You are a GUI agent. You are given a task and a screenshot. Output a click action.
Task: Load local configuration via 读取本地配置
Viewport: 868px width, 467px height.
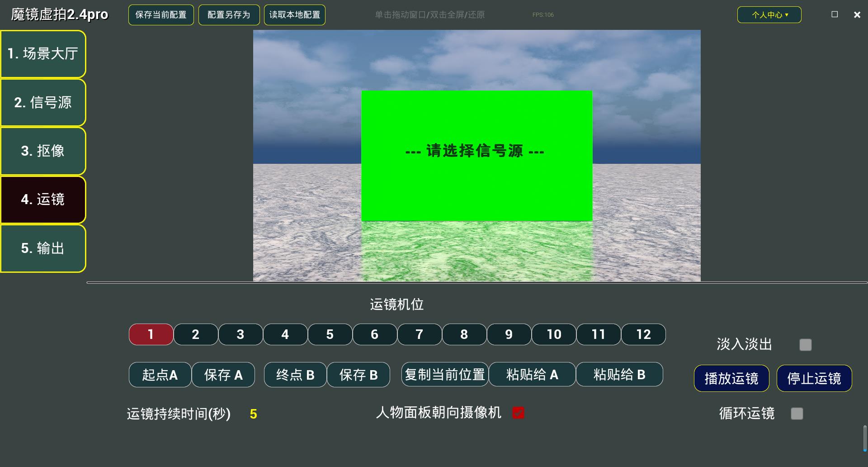pos(294,14)
